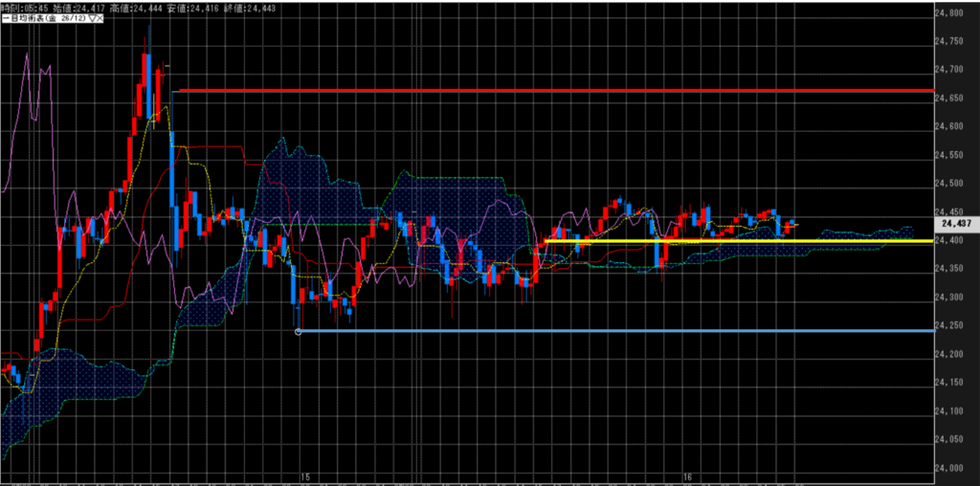Image resolution: width=980 pixels, height=486 pixels.
Task: Click the date label 16 on time axis
Action: pos(688,475)
